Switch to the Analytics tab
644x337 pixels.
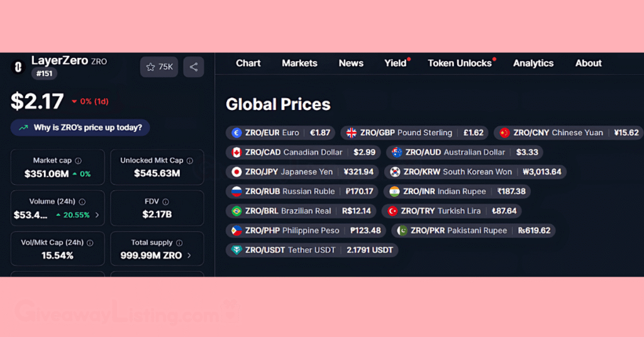click(x=533, y=64)
